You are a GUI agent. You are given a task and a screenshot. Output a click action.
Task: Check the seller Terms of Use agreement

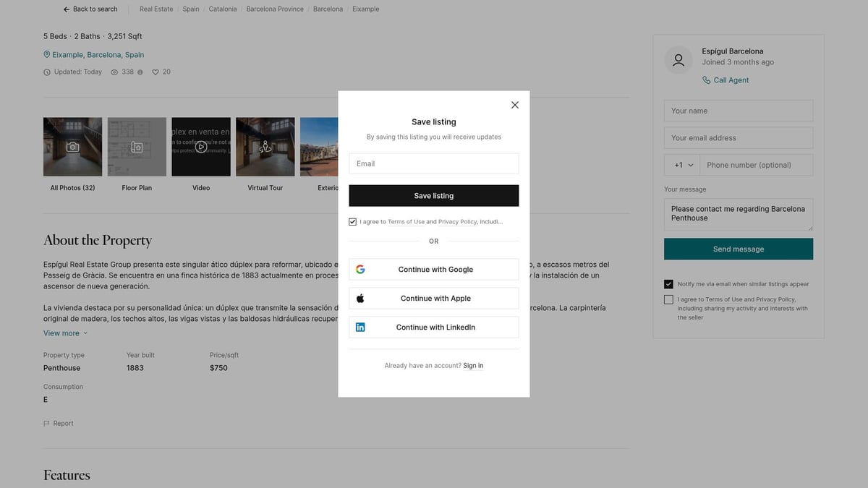pos(668,299)
